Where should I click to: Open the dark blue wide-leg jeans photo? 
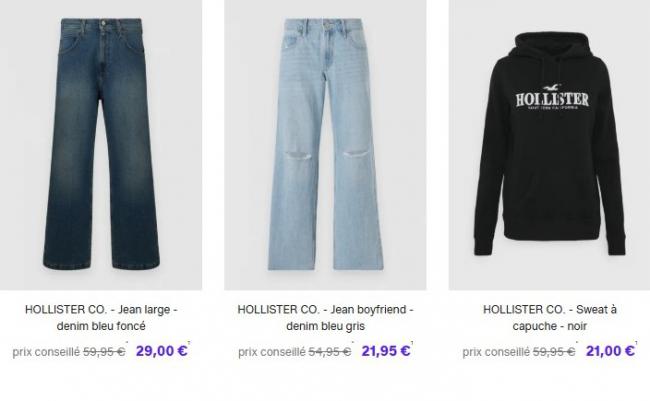(x=101, y=145)
